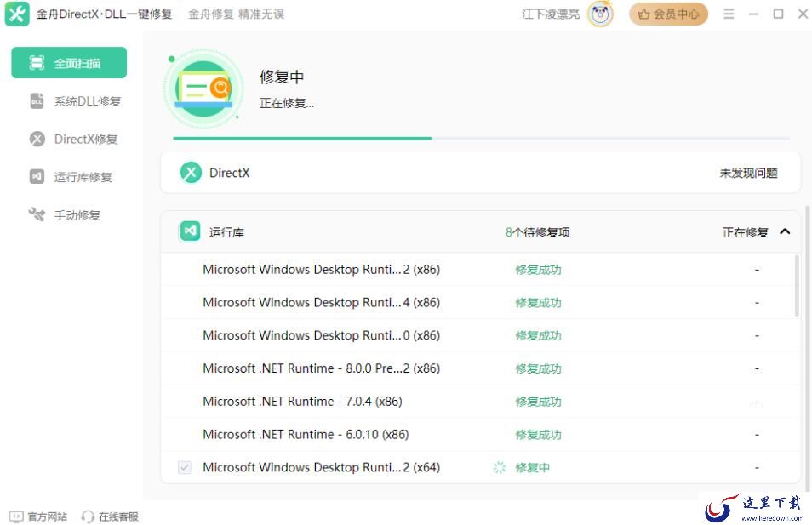Click the main panel outer scrollbar
Image resolution: width=812 pixels, height=525 pixels.
(807, 348)
